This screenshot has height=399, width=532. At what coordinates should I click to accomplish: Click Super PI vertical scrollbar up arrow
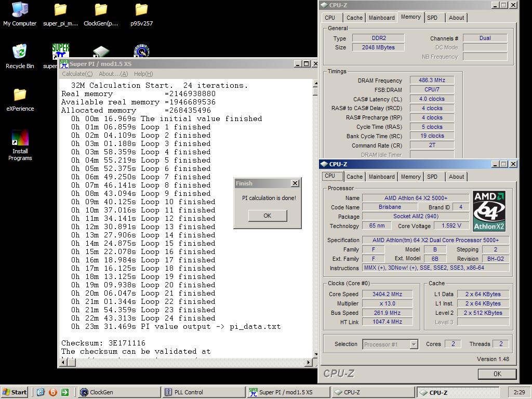point(315,84)
